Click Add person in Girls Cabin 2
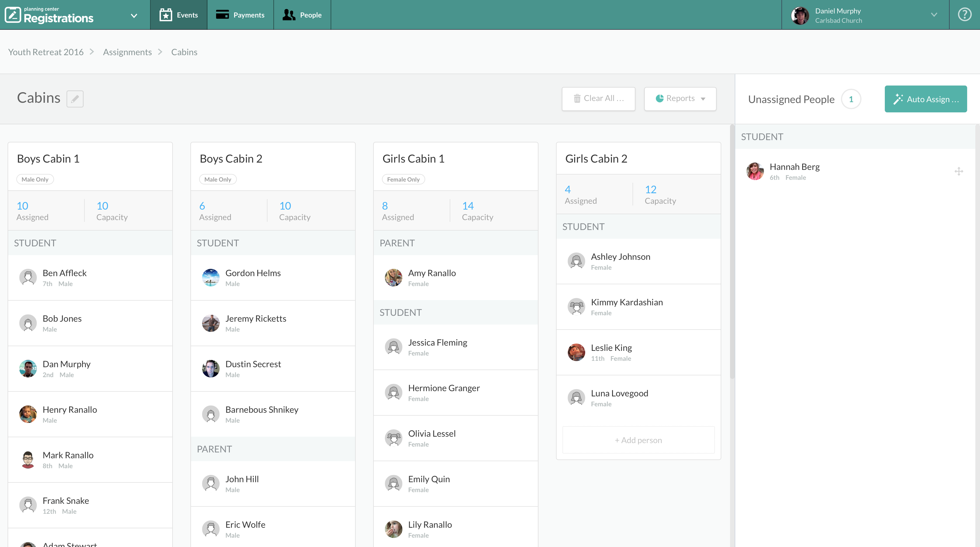 638,440
